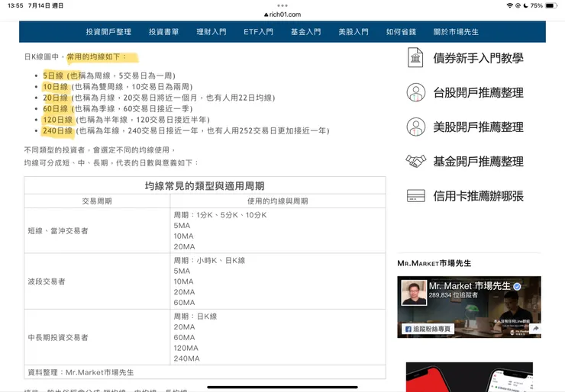
Task: Click 120MA in the long-term row
Action: coord(186,348)
